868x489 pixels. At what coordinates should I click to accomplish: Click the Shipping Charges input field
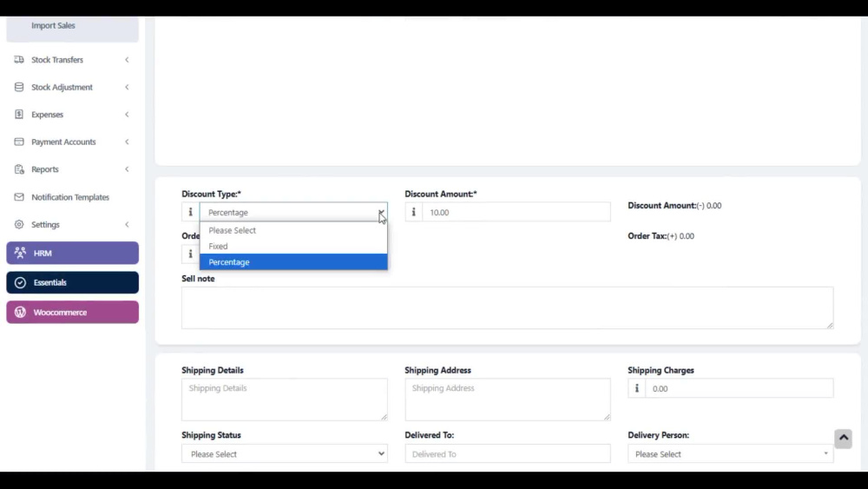(x=739, y=388)
